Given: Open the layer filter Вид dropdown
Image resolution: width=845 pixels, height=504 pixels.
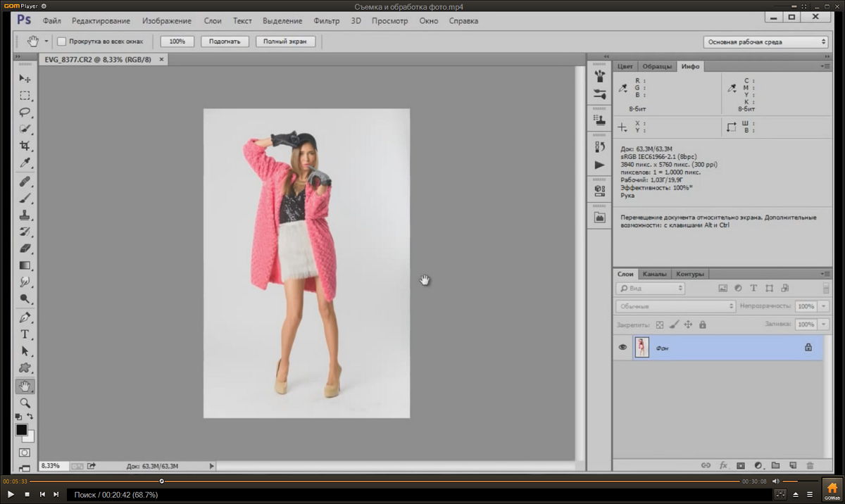Looking at the screenshot, I should coord(650,289).
